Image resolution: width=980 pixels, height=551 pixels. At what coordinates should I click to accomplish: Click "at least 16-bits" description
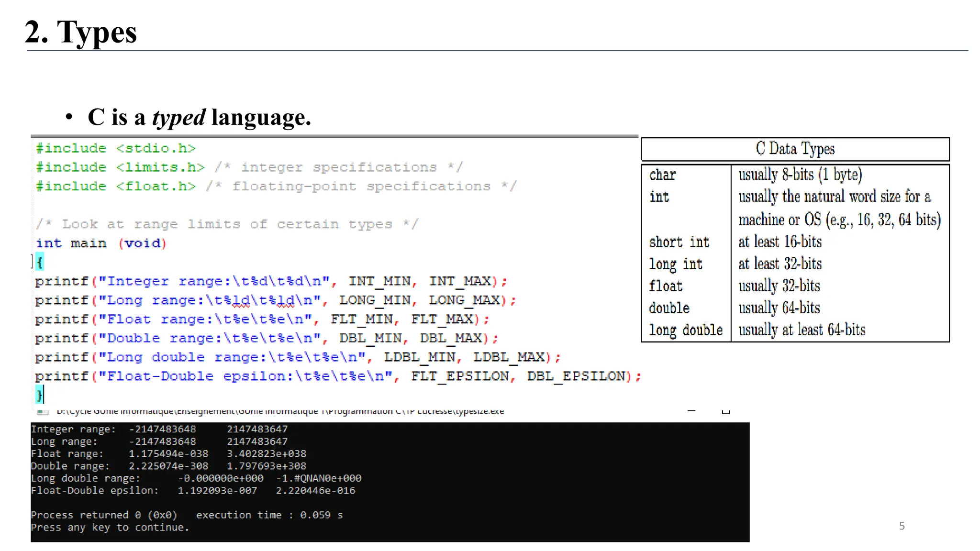(780, 242)
